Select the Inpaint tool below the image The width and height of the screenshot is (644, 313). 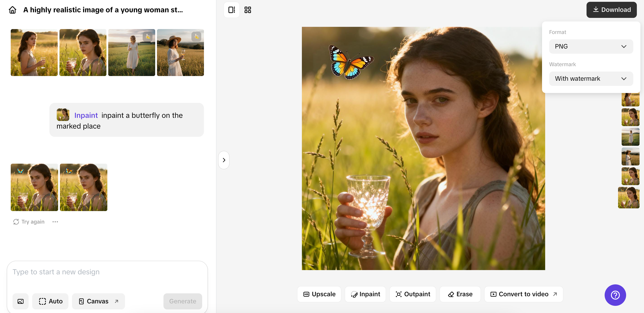pyautogui.click(x=365, y=294)
